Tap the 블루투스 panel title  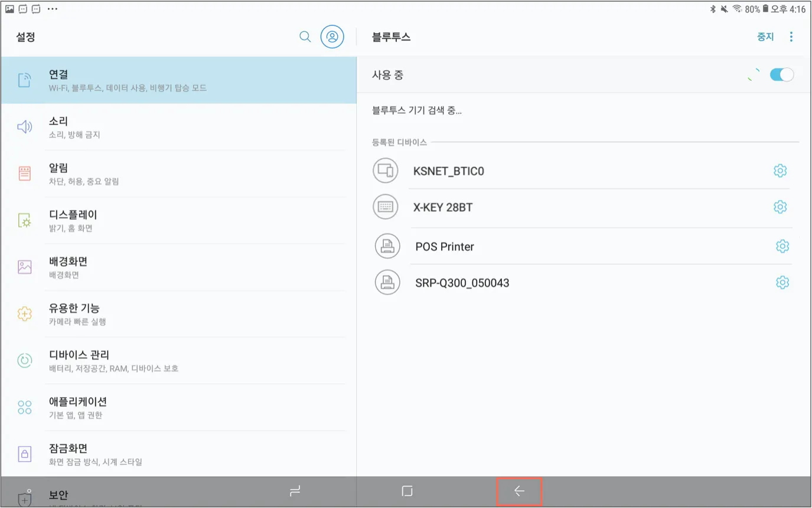point(391,37)
